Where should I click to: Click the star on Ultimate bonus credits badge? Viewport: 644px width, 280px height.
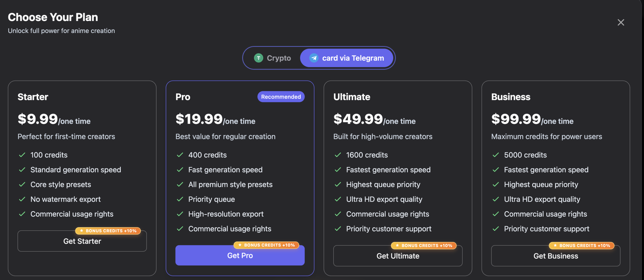pyautogui.click(x=397, y=245)
